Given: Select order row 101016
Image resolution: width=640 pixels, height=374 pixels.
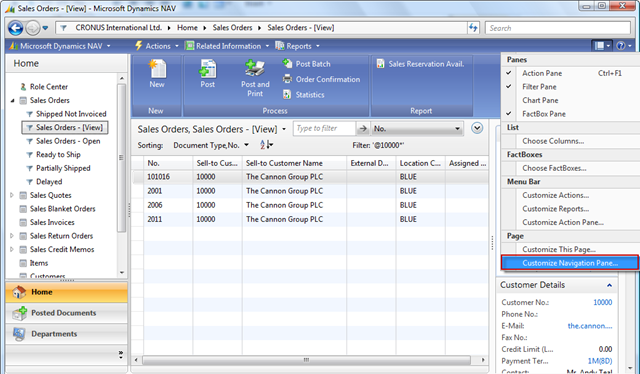Looking at the screenshot, I should tap(311, 177).
